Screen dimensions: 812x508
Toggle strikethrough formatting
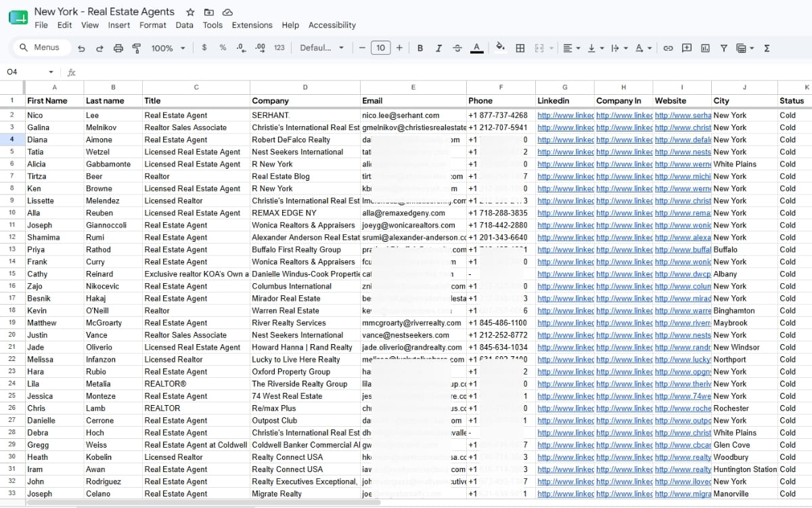coord(457,48)
